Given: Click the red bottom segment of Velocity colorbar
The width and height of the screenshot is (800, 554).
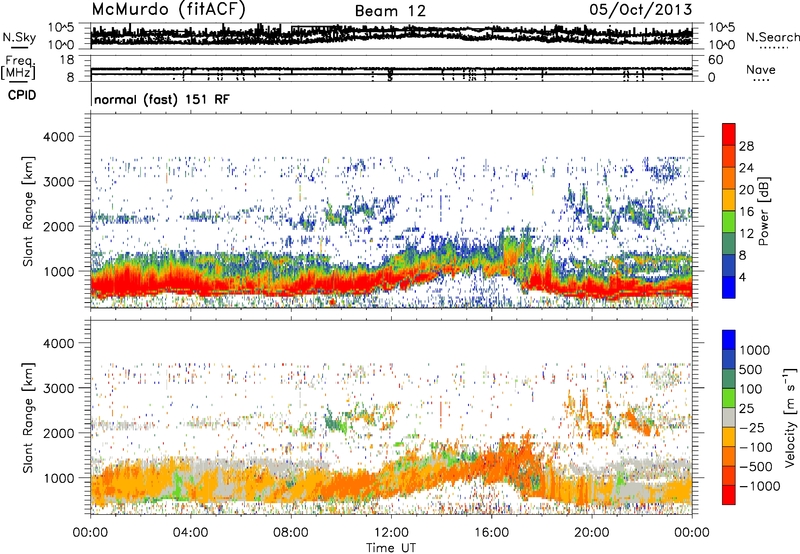Looking at the screenshot, I should point(729,495).
